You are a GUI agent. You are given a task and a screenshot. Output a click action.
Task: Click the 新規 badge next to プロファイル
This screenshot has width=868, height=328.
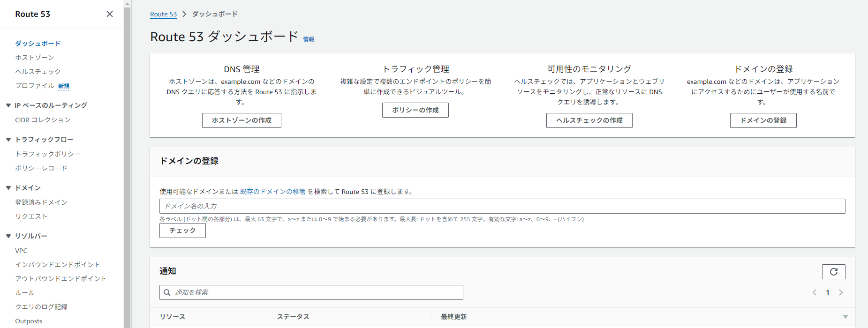pos(64,86)
